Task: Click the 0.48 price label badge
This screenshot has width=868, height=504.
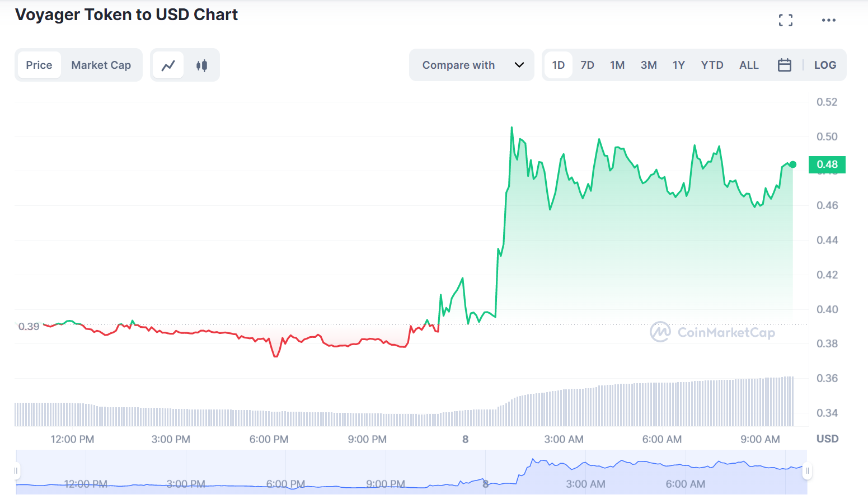Action: 827,164
